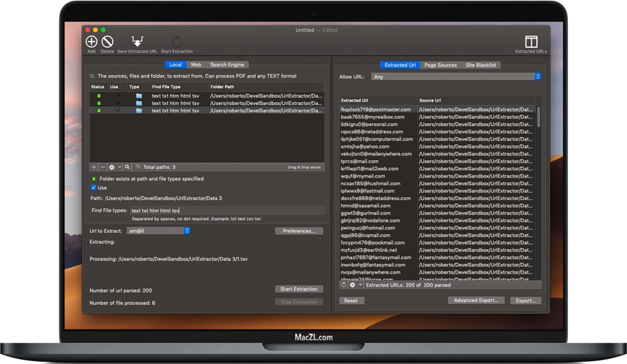This screenshot has height=364, width=627.
Task: Open the Extracted URLs panel icon
Action: coord(531,41)
